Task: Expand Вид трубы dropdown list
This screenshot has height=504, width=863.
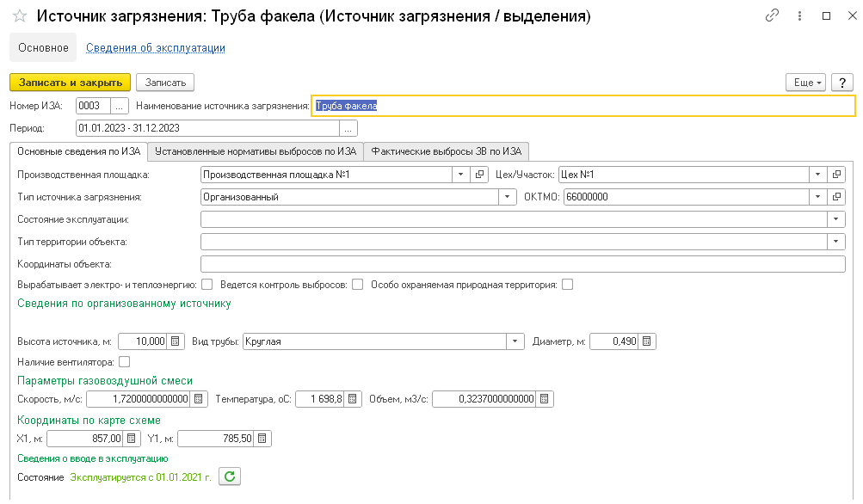Action: click(x=515, y=341)
